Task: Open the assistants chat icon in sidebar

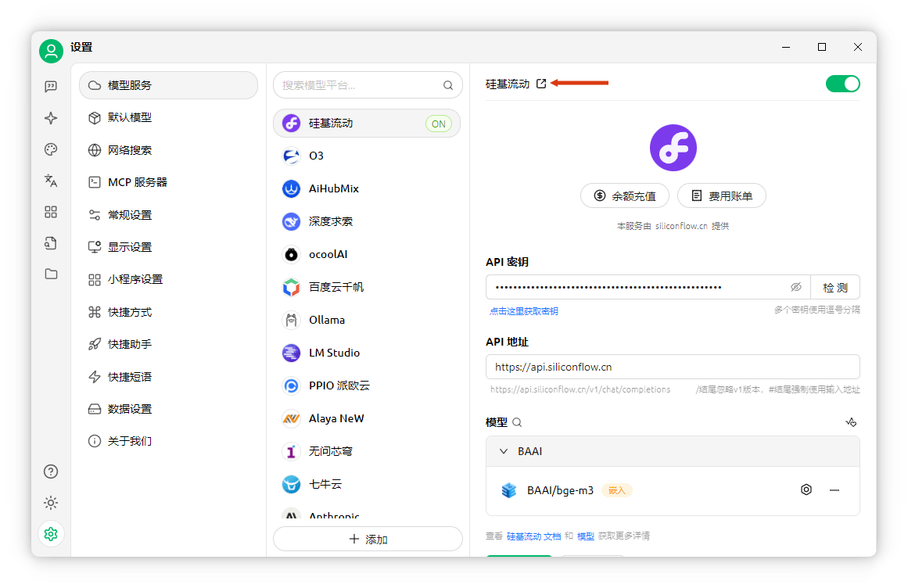Action: [51, 86]
